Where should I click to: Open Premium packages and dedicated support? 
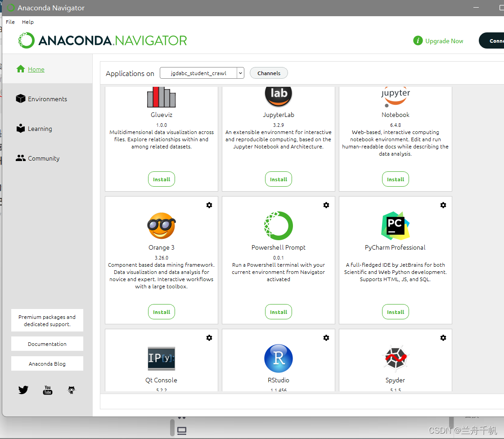[x=47, y=320]
